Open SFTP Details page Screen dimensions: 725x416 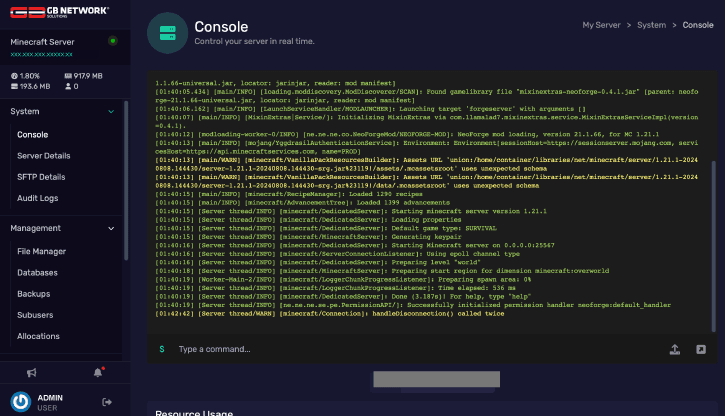pyautogui.click(x=41, y=177)
